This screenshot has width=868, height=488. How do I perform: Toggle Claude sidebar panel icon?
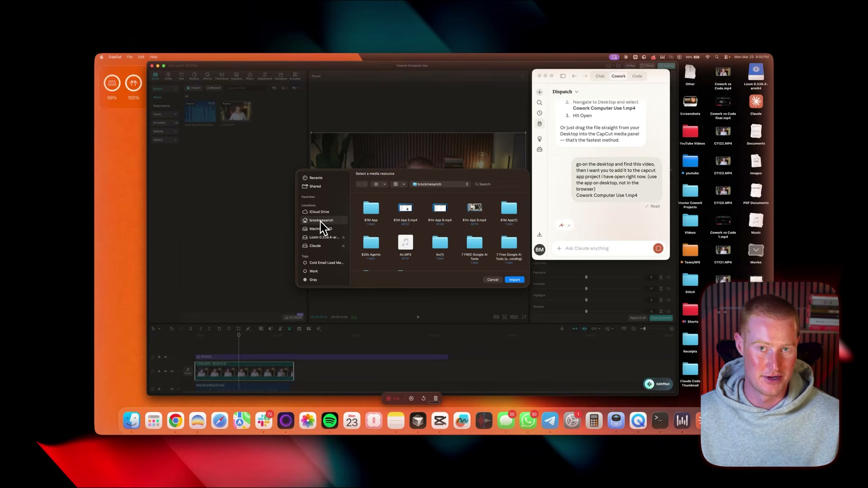pos(563,76)
